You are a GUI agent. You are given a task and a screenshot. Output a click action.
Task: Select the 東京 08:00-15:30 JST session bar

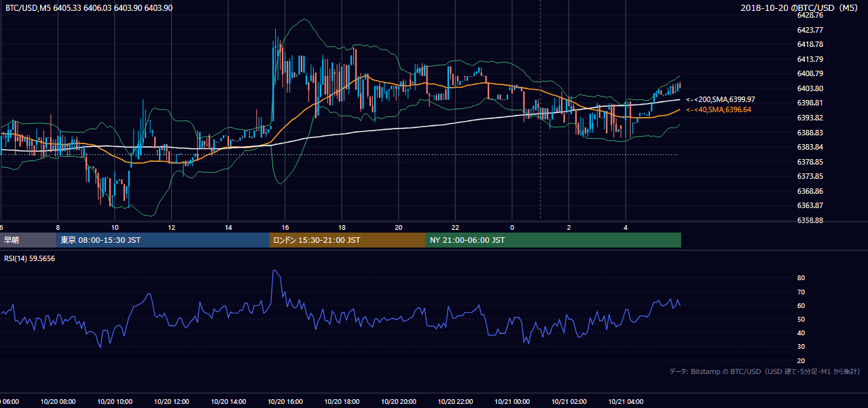click(x=163, y=240)
